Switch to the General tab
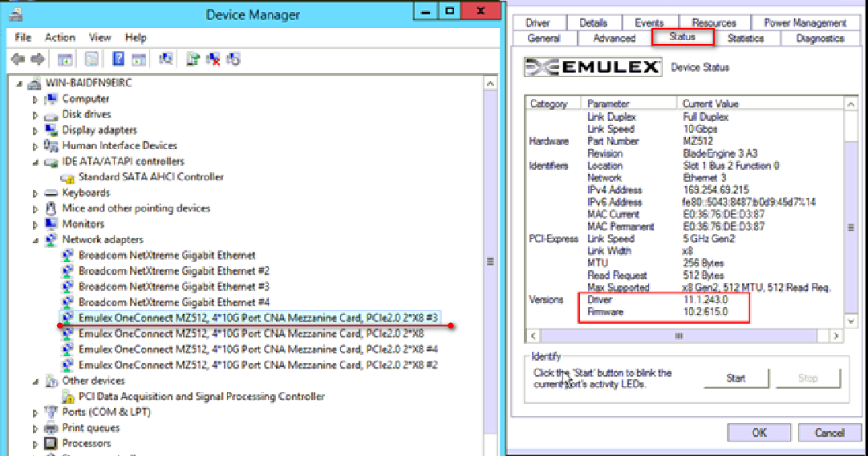This screenshot has height=456, width=868. coord(544,38)
